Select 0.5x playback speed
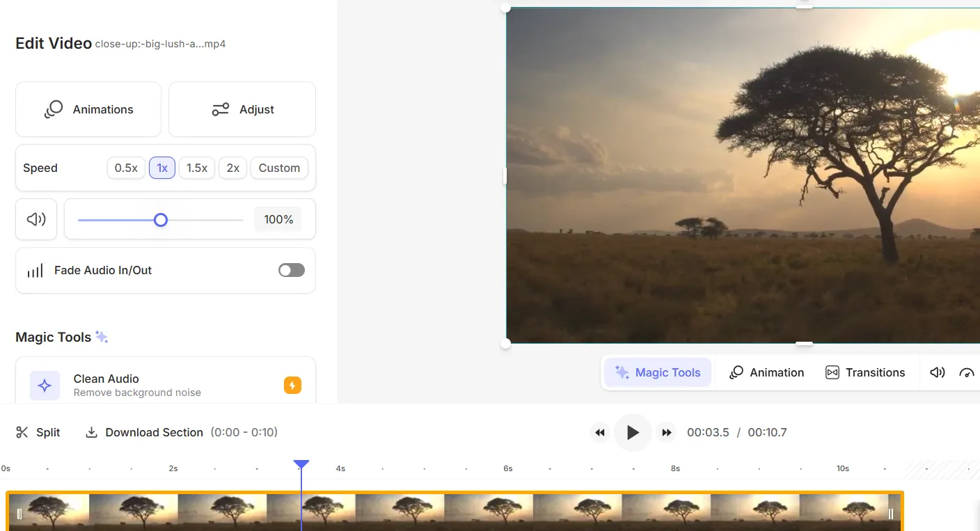 click(x=126, y=168)
